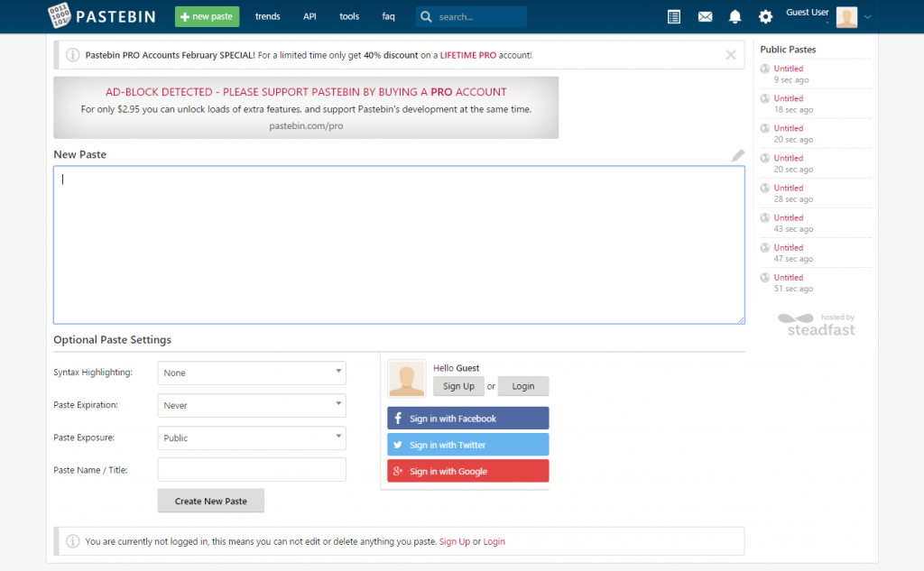Dismiss the PRO accounts special notice
The image size is (924, 571).
point(731,55)
